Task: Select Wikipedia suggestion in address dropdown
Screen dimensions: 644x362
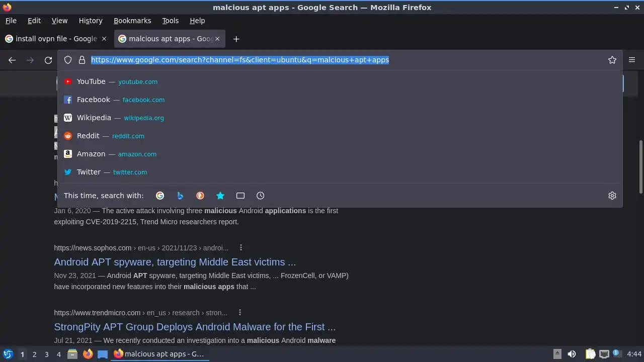Action: pyautogui.click(x=340, y=118)
